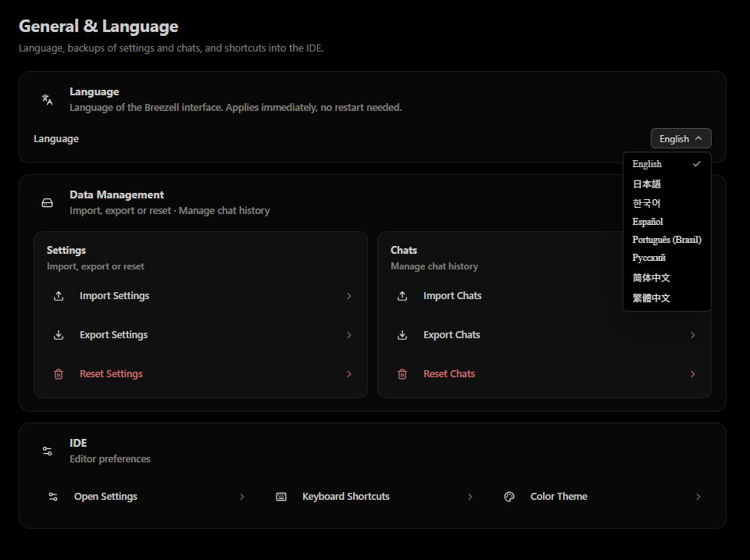The height and width of the screenshot is (560, 750).
Task: Click the sliders icon next to Open Settings
Action: (x=53, y=497)
